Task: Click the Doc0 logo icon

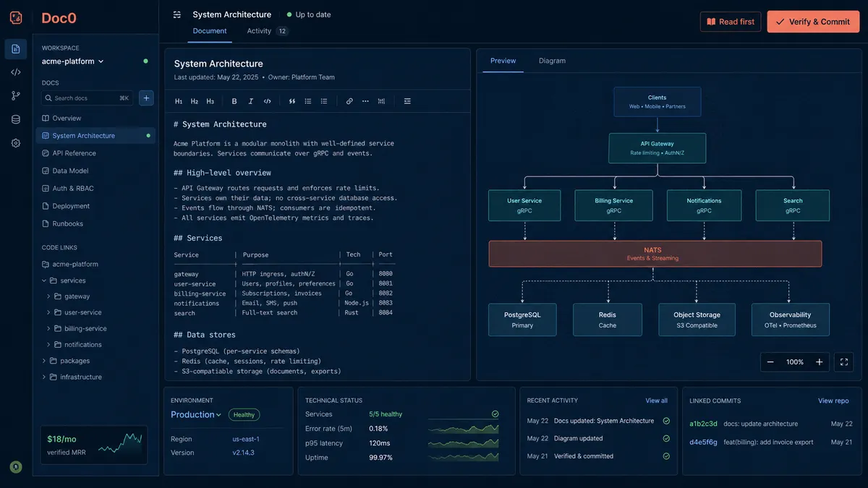Action: [16, 17]
